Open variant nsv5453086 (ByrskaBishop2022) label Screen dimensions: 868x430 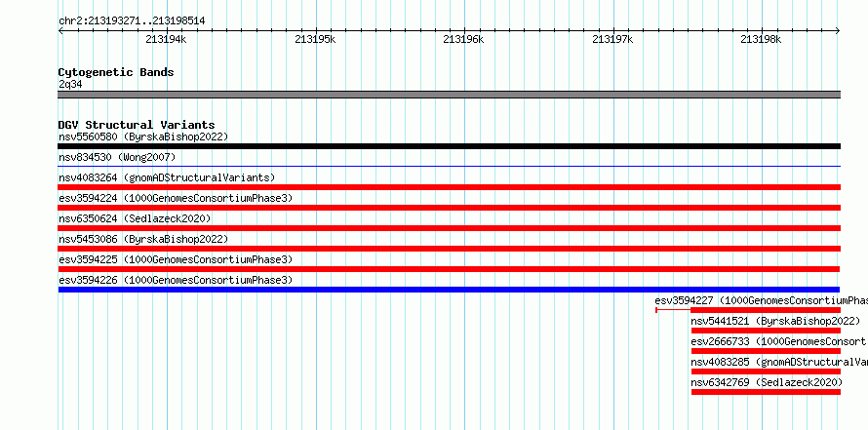143,239
